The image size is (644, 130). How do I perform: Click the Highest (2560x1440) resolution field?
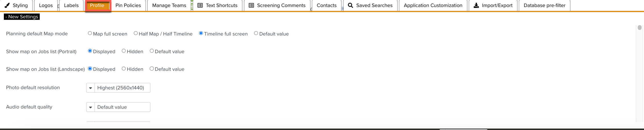[x=122, y=88]
